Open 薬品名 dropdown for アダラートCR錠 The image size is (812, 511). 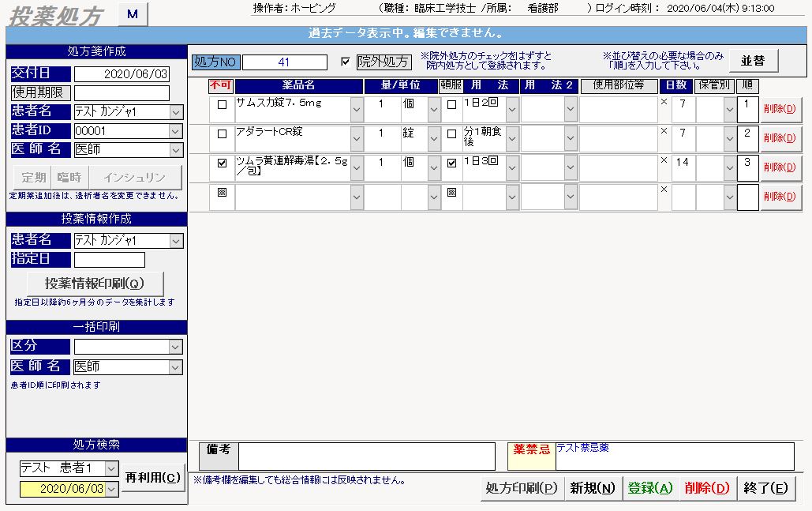(x=357, y=138)
